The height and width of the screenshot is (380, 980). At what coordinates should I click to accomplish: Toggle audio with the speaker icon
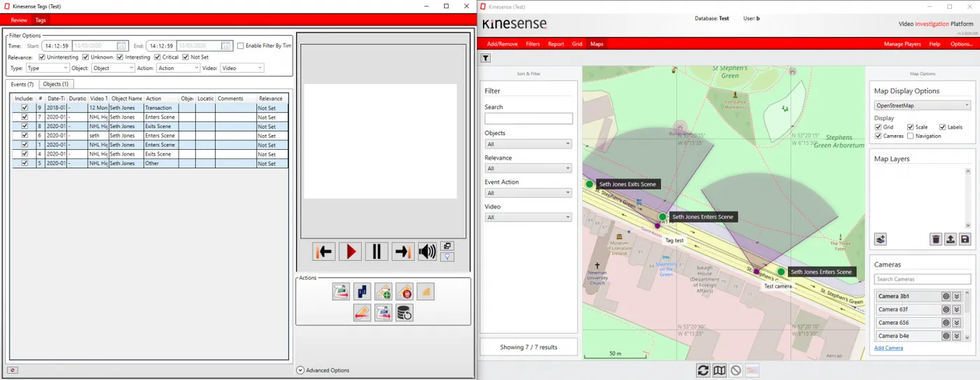click(x=427, y=251)
